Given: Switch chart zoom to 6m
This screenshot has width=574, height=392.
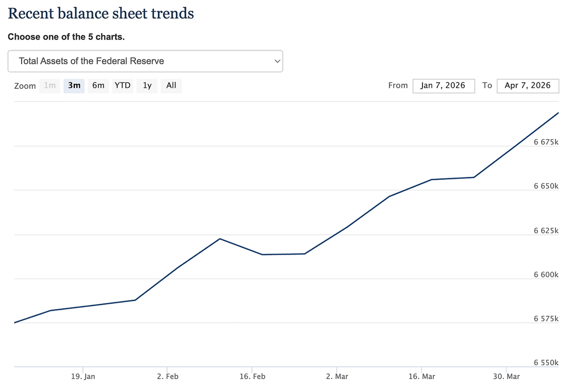Looking at the screenshot, I should [98, 86].
